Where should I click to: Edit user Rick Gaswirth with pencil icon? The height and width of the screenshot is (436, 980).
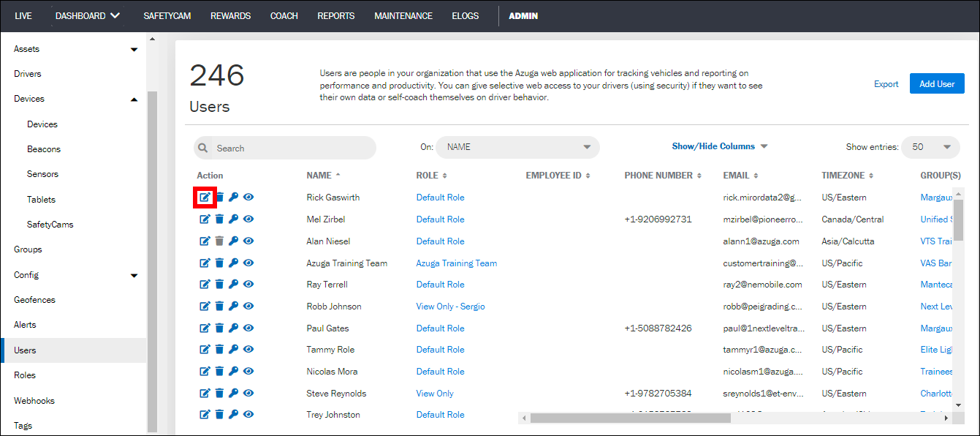click(205, 198)
